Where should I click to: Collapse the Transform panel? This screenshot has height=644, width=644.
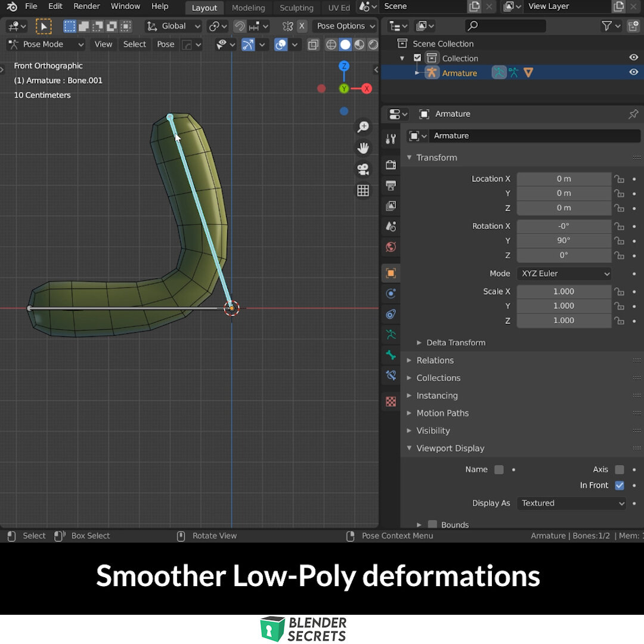tap(409, 157)
